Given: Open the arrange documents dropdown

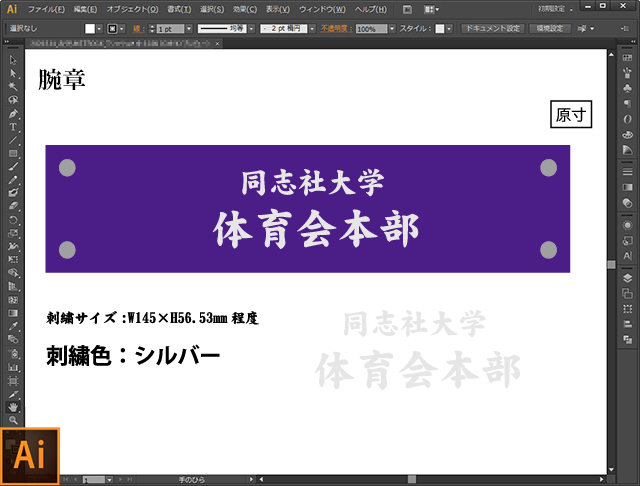Looking at the screenshot, I should pos(431,9).
